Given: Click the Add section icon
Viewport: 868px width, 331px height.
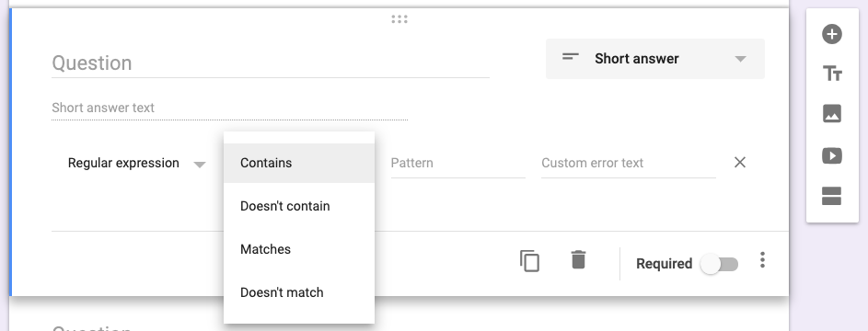Looking at the screenshot, I should 832,196.
